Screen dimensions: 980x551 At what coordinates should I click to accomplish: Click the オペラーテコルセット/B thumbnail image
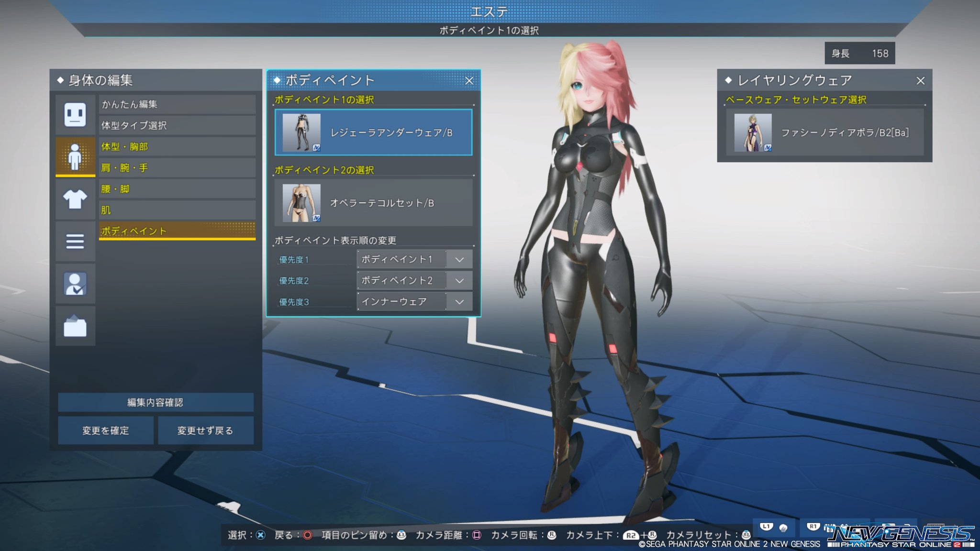point(301,203)
